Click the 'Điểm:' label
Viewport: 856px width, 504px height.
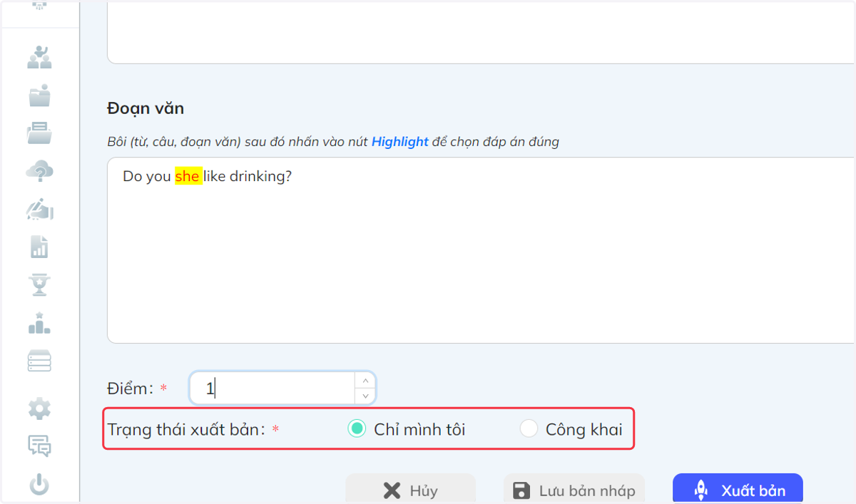coord(131,389)
